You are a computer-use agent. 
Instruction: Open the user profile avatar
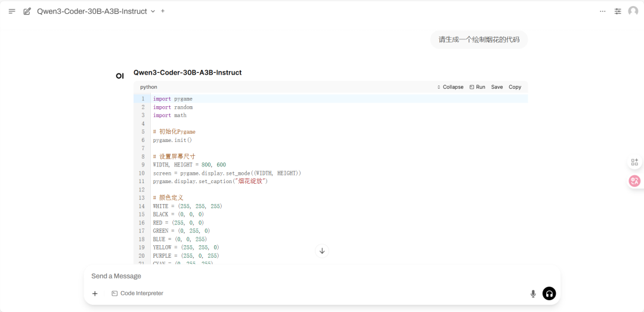633,11
